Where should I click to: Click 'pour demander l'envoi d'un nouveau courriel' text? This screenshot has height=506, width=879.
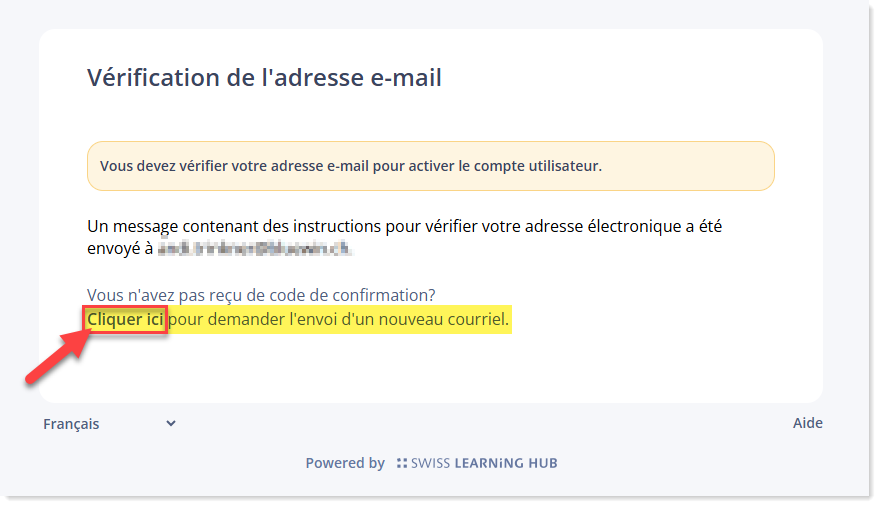point(339,319)
